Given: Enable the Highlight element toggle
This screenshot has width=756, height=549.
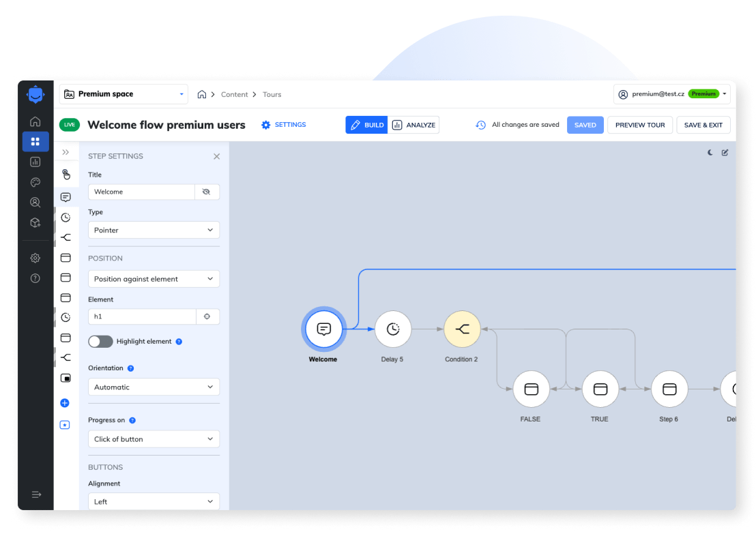Looking at the screenshot, I should point(100,341).
